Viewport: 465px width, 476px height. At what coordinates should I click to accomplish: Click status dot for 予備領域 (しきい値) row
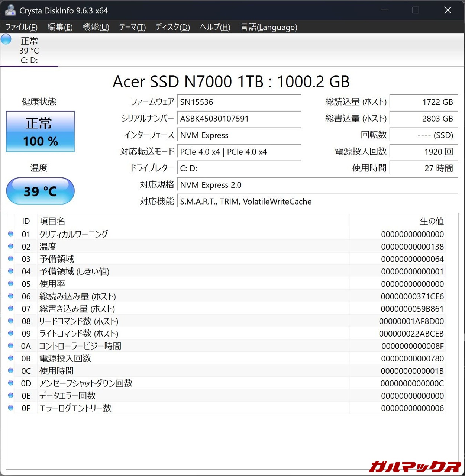tap(11, 271)
